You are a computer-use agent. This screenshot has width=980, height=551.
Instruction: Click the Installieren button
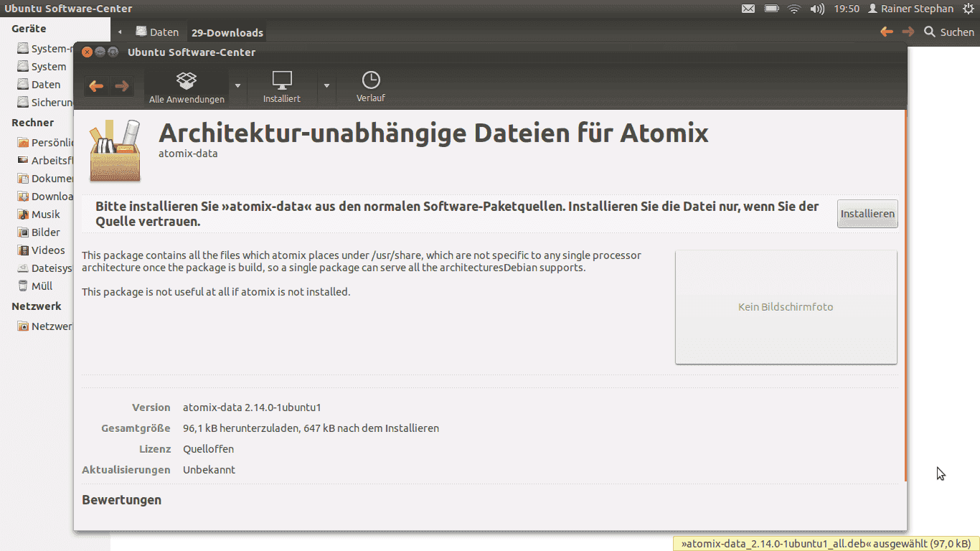(867, 214)
